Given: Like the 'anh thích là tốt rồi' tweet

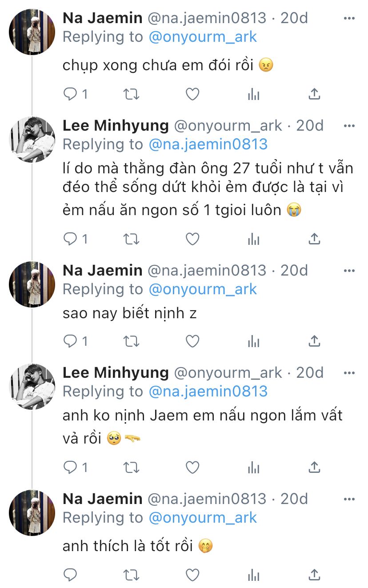Looking at the screenshot, I should pos(192,575).
